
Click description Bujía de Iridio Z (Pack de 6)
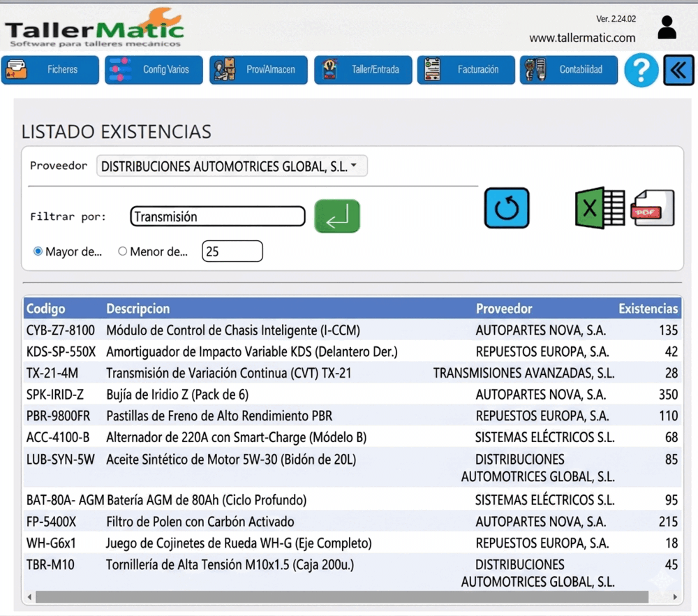177,395
